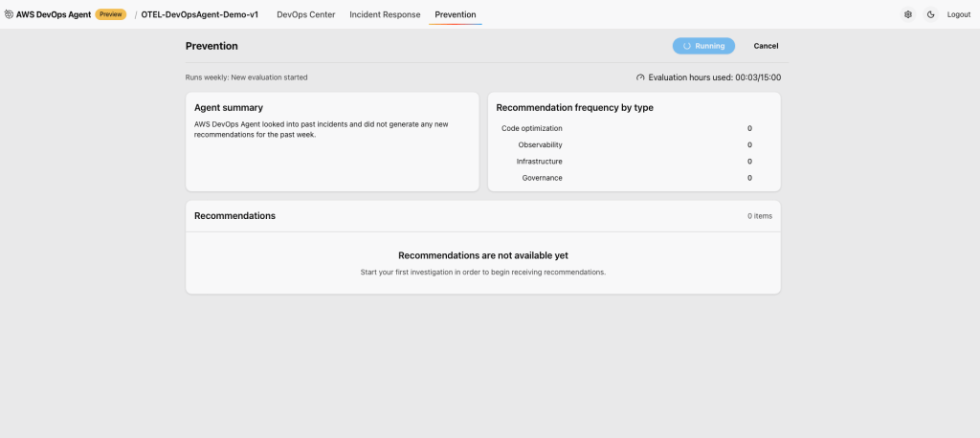Viewport: 980px width, 438px height.
Task: Switch to the Incident Response tab
Action: [x=385, y=14]
